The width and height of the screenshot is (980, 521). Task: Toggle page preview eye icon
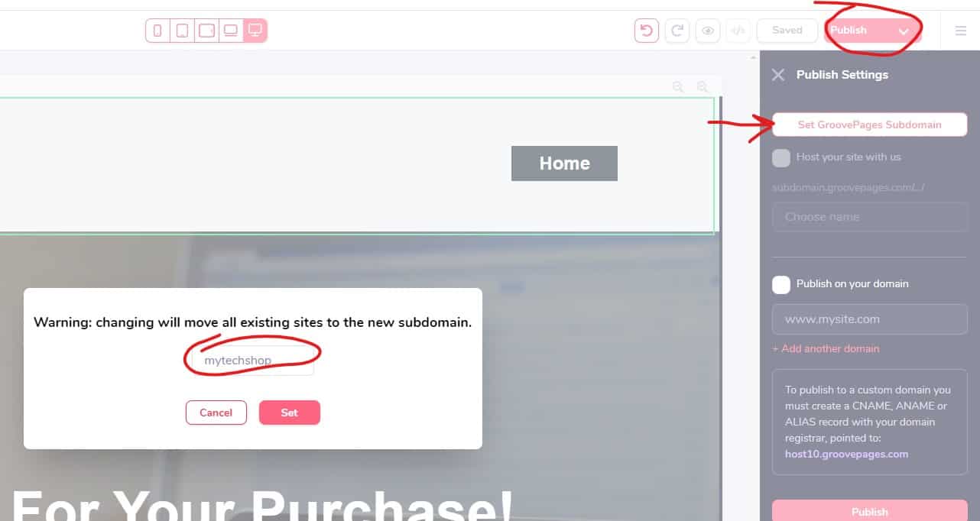coord(708,31)
